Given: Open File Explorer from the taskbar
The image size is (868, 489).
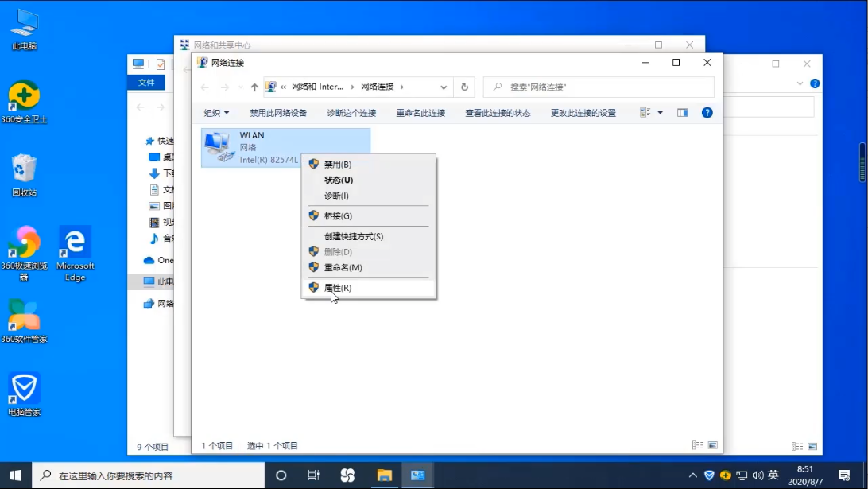Looking at the screenshot, I should (x=385, y=475).
